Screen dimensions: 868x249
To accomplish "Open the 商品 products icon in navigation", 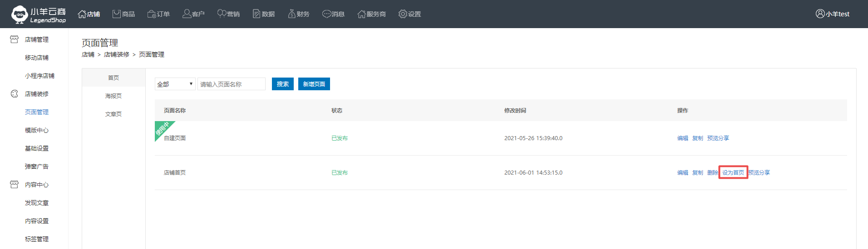I will [117, 14].
